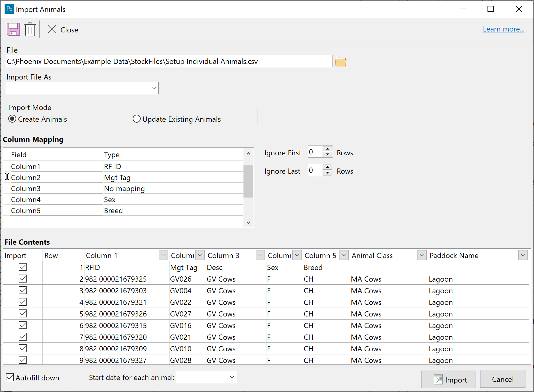Click the GV004 Mgt Tag cell

187,290
